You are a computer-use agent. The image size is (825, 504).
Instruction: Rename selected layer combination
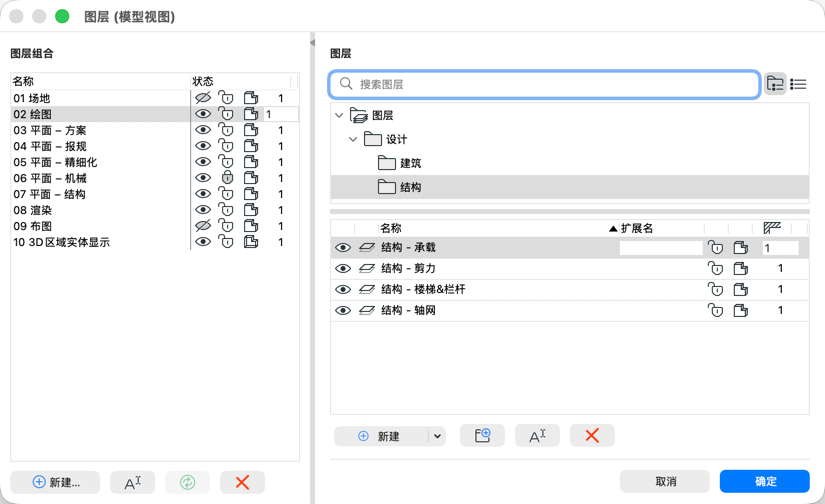tap(133, 482)
